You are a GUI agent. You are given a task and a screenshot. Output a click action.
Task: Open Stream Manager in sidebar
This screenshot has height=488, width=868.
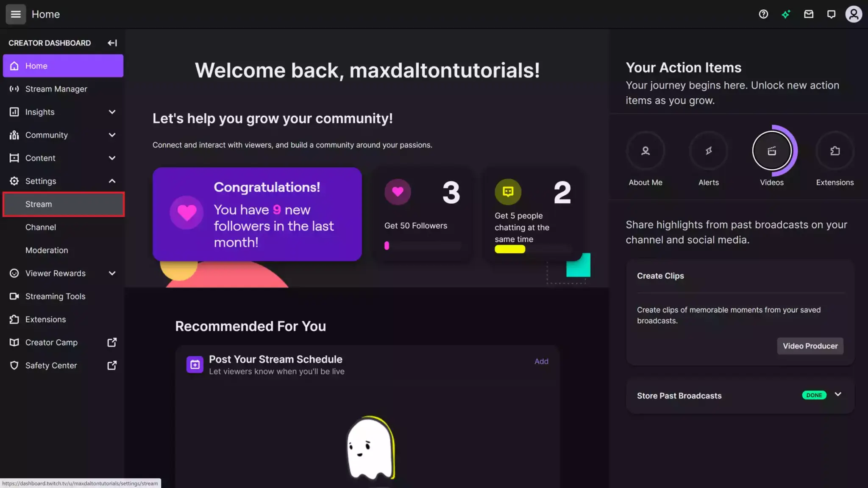(63, 89)
